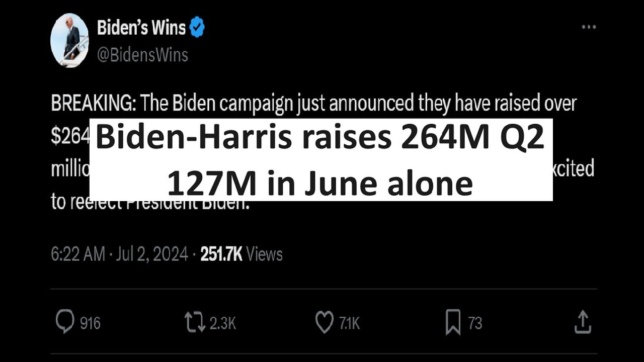Bookmark the tweet using the bookmark icon
Viewport: 644px width, 362px height.
453,322
